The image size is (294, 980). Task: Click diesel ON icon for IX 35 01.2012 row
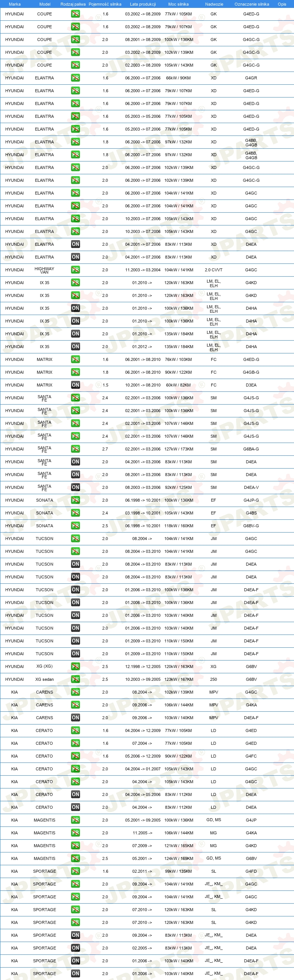click(75, 347)
